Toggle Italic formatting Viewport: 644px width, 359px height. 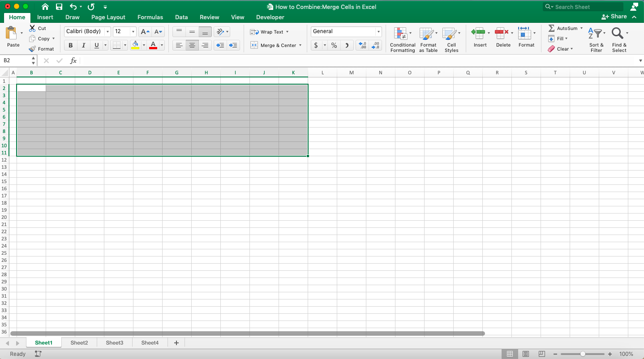pos(83,45)
